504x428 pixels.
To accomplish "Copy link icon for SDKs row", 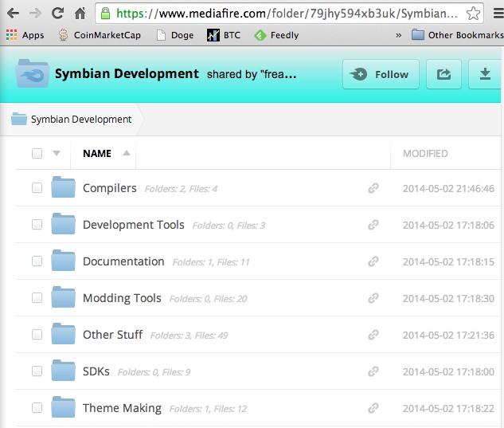I will [373, 371].
